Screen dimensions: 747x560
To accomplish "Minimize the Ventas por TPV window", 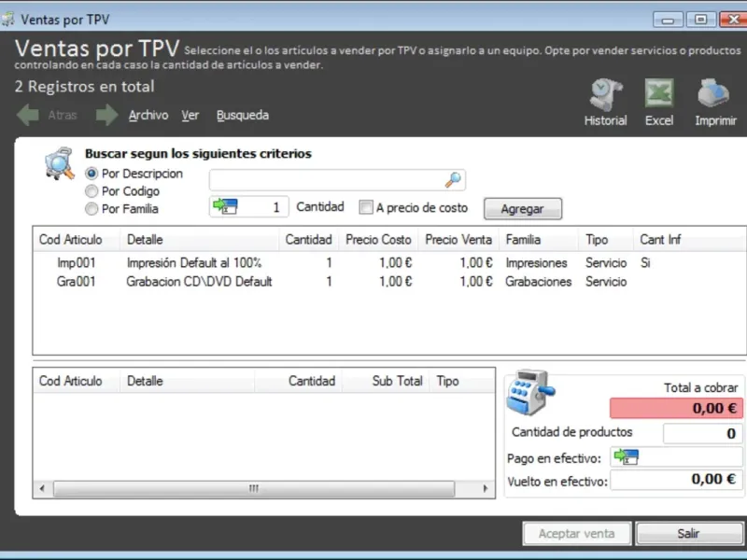I will pos(668,20).
